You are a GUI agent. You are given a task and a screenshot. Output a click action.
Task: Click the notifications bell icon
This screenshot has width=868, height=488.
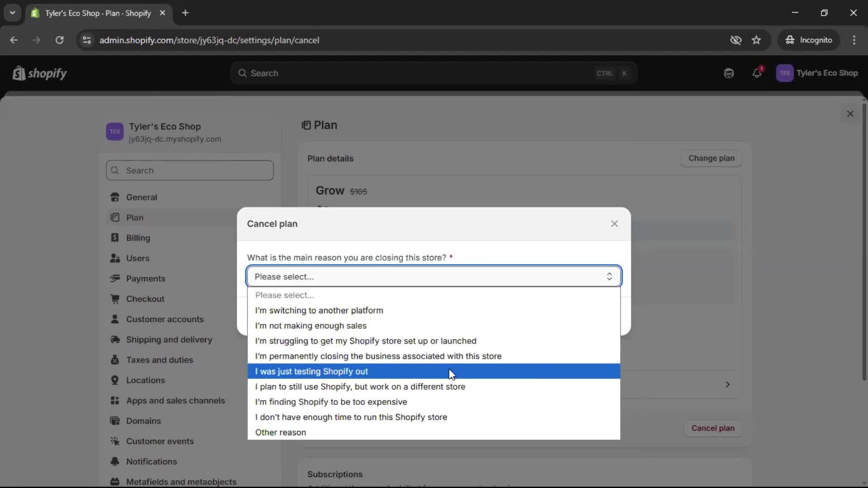[757, 73]
